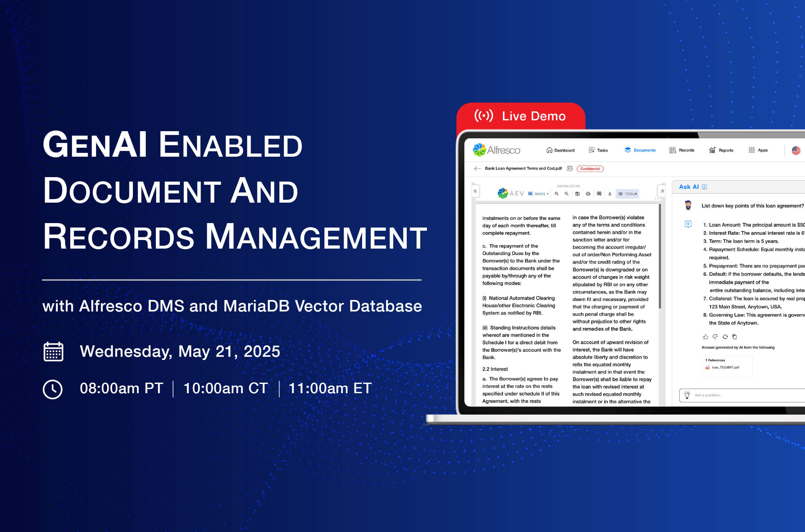This screenshot has height=532, width=805.
Task: Open the US flag language selector
Action: (796, 150)
